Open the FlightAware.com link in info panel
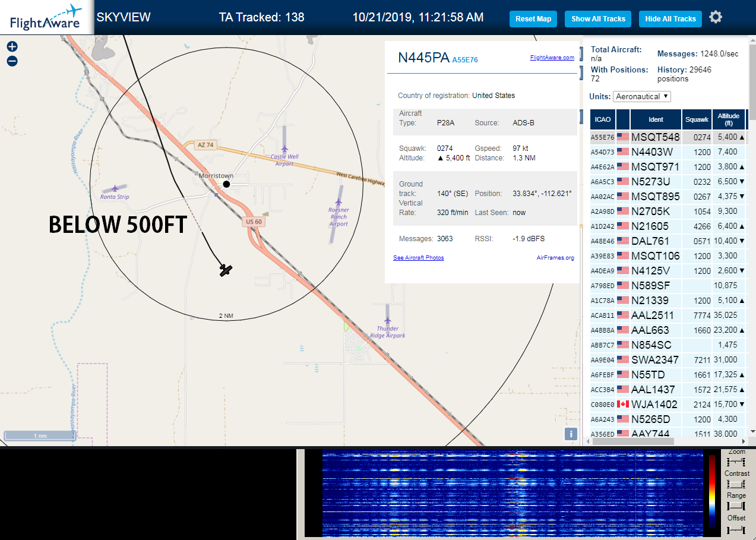Image resolution: width=756 pixels, height=540 pixels. (x=552, y=58)
